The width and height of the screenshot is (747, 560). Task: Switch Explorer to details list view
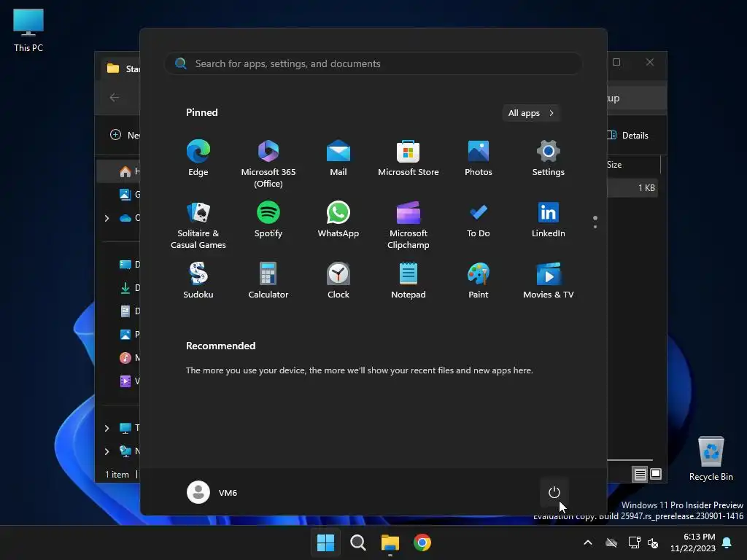pos(640,474)
